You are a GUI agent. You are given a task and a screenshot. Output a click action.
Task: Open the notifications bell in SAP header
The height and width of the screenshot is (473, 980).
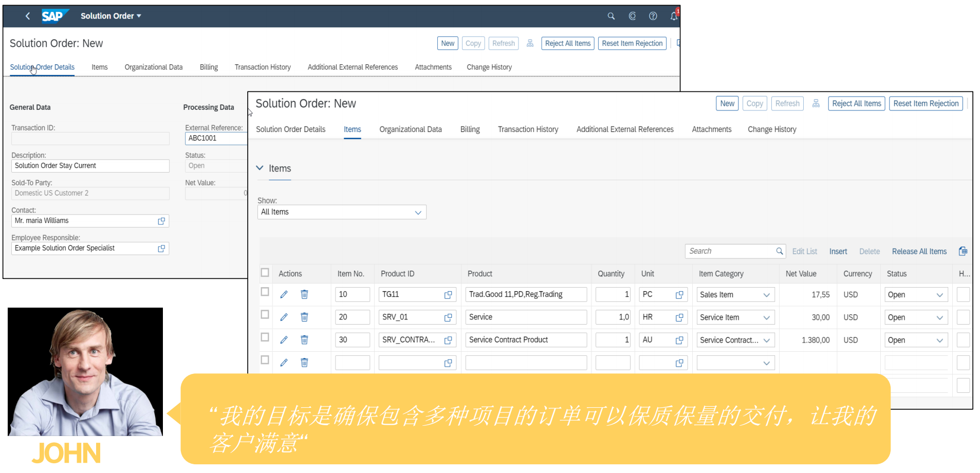[x=674, y=16]
